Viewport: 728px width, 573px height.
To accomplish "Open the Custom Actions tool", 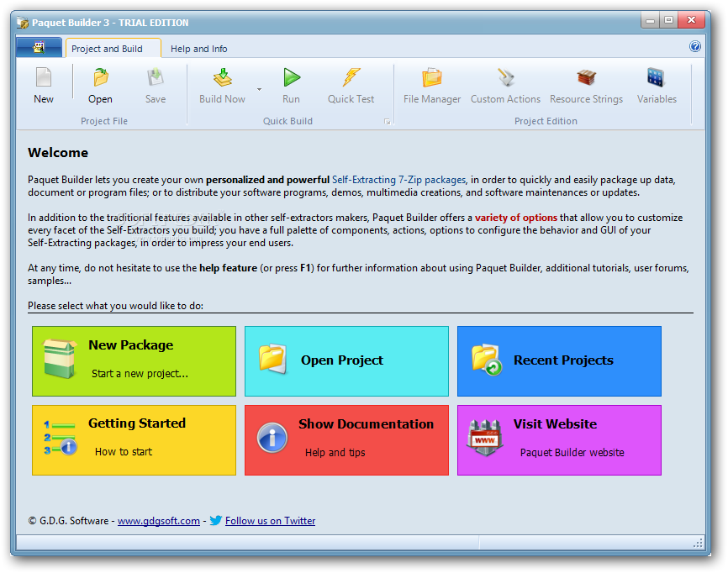I will [x=505, y=86].
